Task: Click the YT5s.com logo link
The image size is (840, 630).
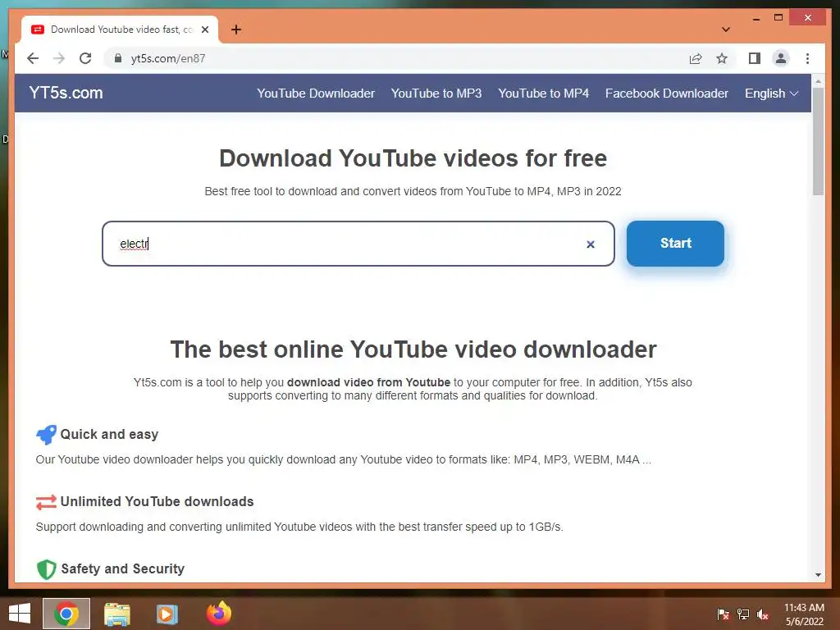Action: click(66, 93)
